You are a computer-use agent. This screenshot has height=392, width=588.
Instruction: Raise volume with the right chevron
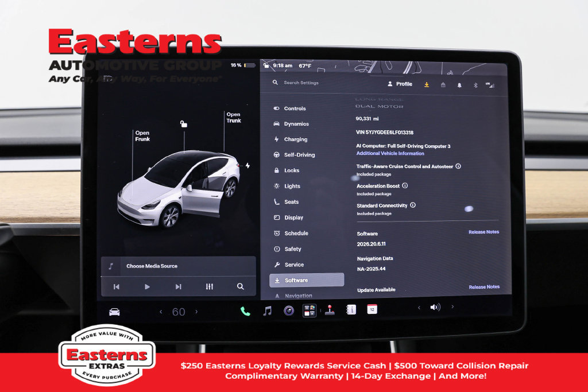click(x=452, y=307)
